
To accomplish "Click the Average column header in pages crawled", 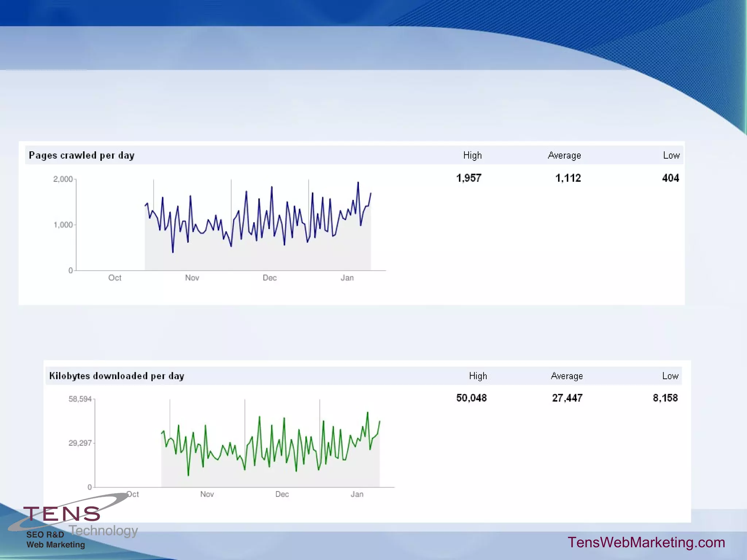I will (x=564, y=156).
